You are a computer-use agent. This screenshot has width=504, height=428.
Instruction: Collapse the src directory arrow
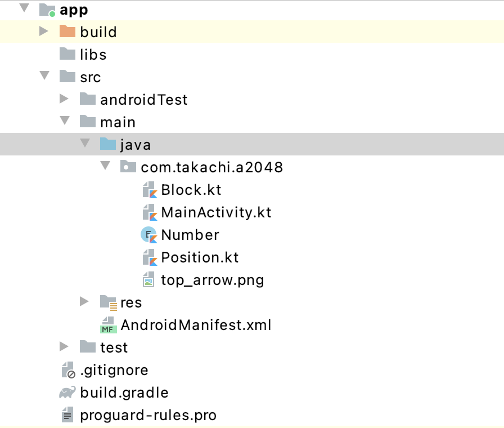(x=44, y=76)
